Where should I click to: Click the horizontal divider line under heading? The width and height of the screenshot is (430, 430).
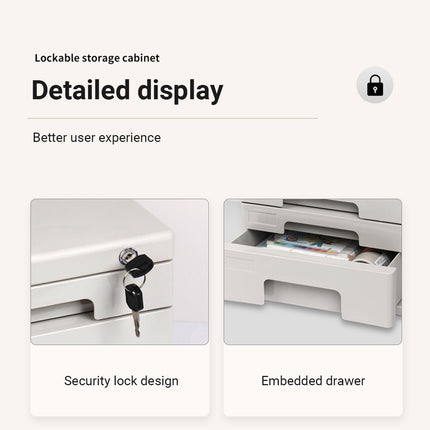click(173, 118)
